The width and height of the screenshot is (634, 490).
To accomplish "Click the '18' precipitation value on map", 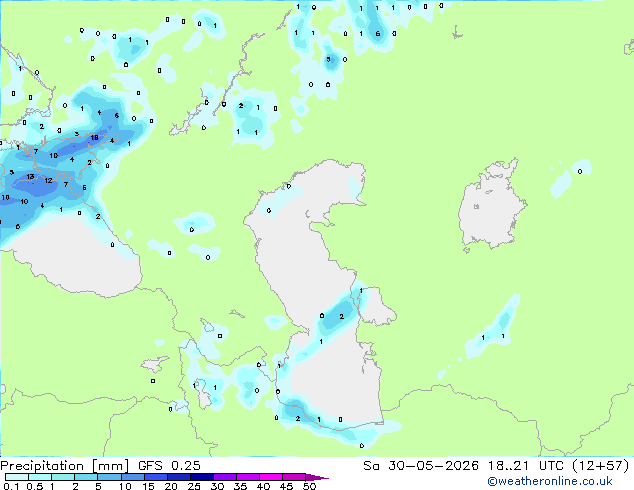I will (94, 137).
